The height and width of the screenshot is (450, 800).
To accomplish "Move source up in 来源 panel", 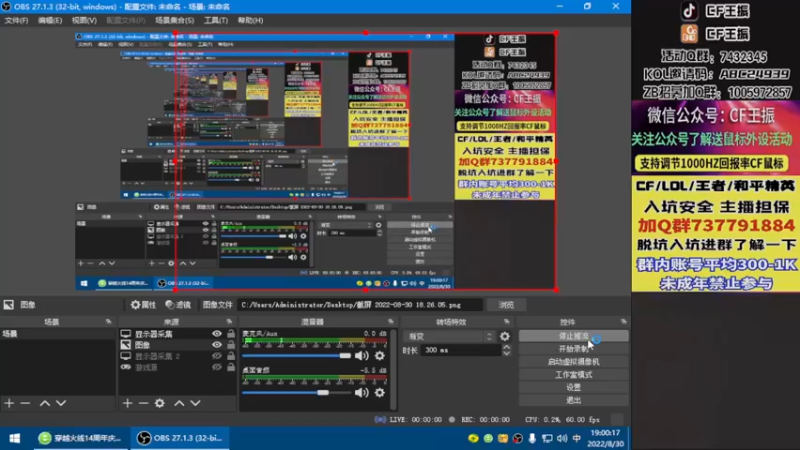I will 179,403.
